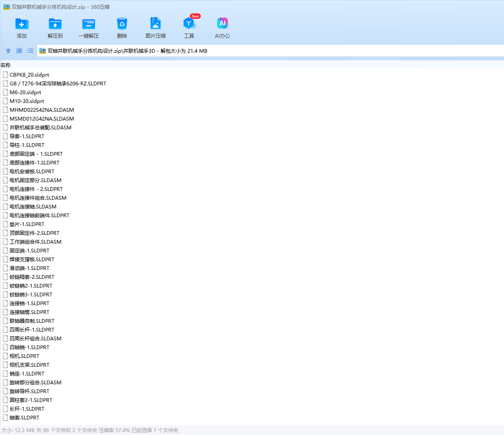Switch to large icon view mode

19,51
